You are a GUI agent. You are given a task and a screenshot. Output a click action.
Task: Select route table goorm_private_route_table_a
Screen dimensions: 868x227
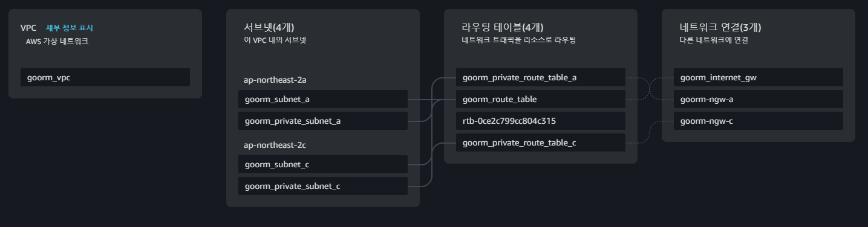[x=541, y=77]
